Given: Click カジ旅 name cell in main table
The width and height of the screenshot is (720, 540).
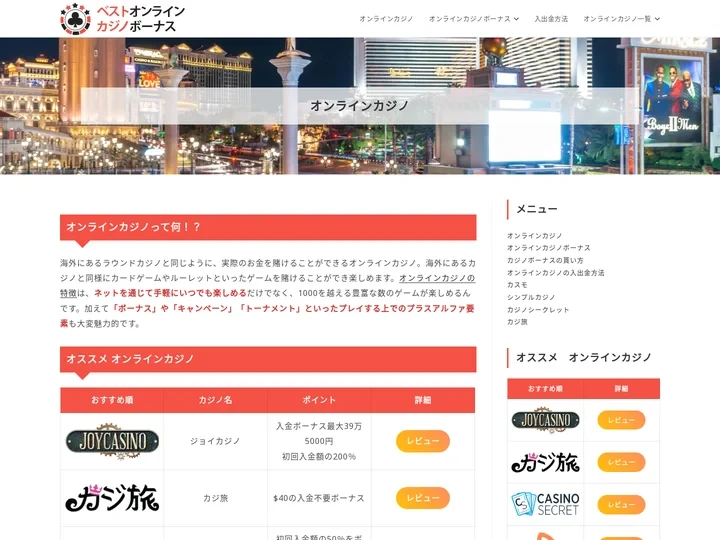Looking at the screenshot, I should [x=215, y=498].
